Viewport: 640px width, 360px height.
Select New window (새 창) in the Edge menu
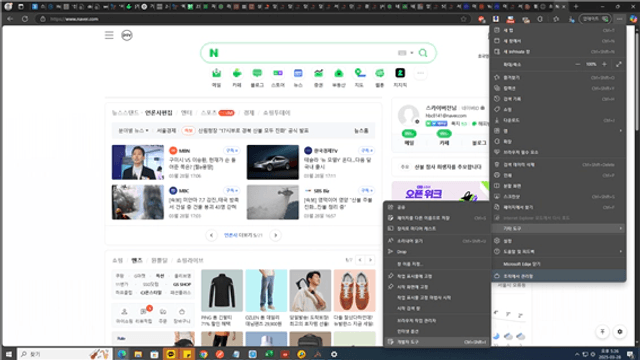(558, 41)
